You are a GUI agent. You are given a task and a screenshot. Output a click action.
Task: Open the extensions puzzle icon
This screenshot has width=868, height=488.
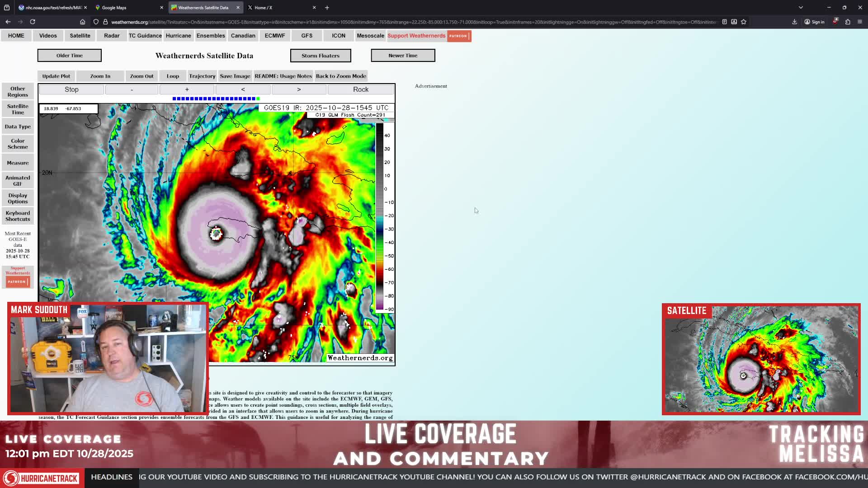point(848,22)
